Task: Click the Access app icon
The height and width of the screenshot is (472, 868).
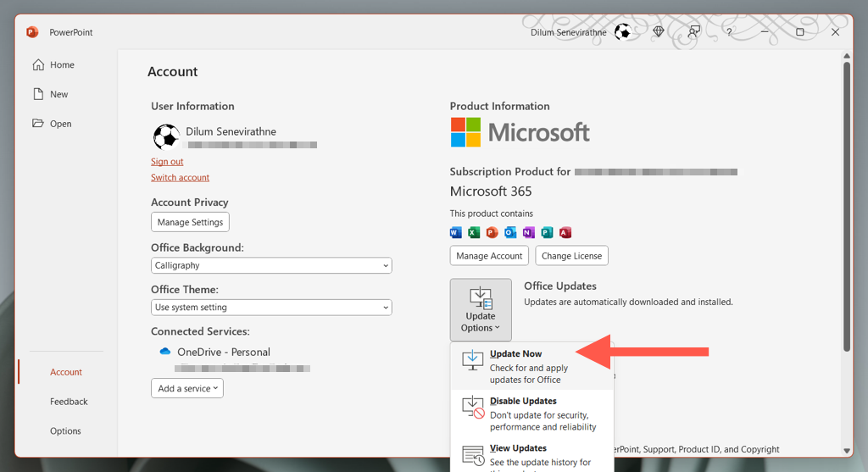Action: pyautogui.click(x=565, y=232)
